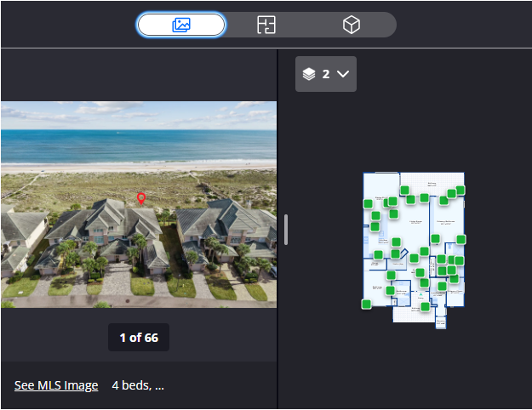532x410 pixels.
Task: Select the aerial beach house photo
Action: point(138,204)
